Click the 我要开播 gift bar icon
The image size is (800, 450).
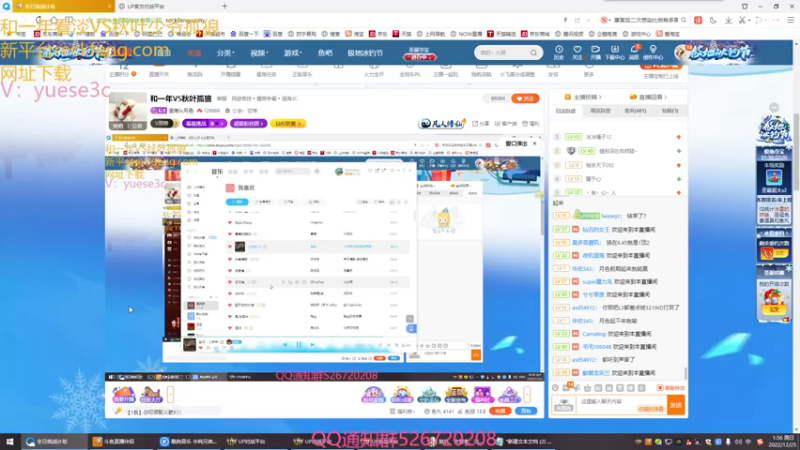123,394
